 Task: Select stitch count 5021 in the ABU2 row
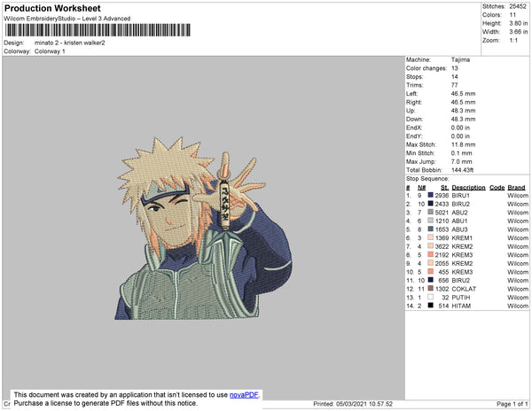(442, 213)
